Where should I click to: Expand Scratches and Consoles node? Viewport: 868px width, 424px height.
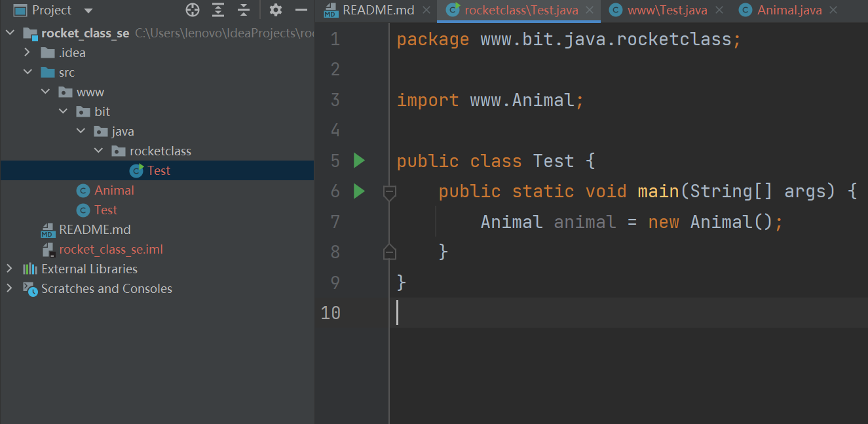9,288
